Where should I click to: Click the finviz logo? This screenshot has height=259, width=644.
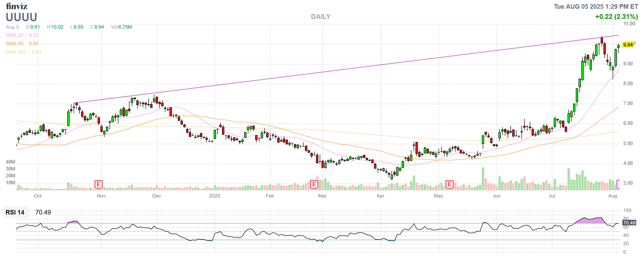click(x=17, y=6)
